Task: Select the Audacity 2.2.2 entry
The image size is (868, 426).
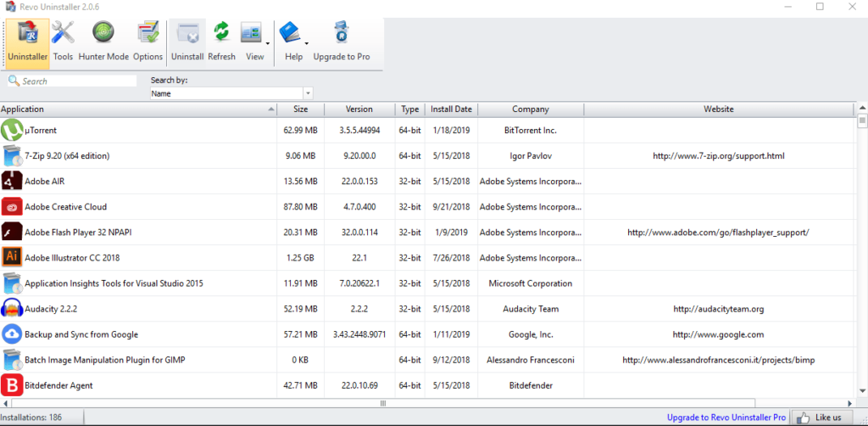Action: (x=51, y=309)
